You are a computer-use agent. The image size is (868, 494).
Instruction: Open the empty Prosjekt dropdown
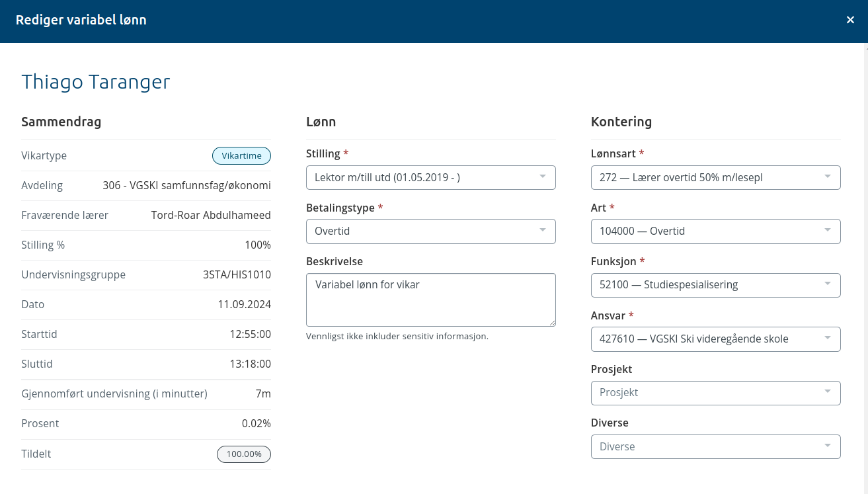coord(716,393)
